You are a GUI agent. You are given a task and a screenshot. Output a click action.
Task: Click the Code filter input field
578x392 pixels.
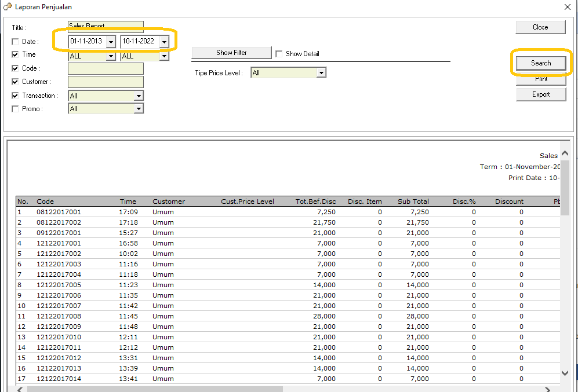click(x=106, y=69)
